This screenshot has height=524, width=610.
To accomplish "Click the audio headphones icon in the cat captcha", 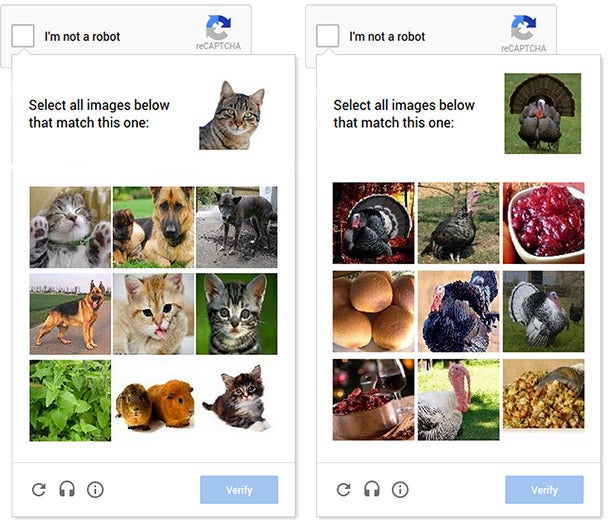I will [x=67, y=489].
